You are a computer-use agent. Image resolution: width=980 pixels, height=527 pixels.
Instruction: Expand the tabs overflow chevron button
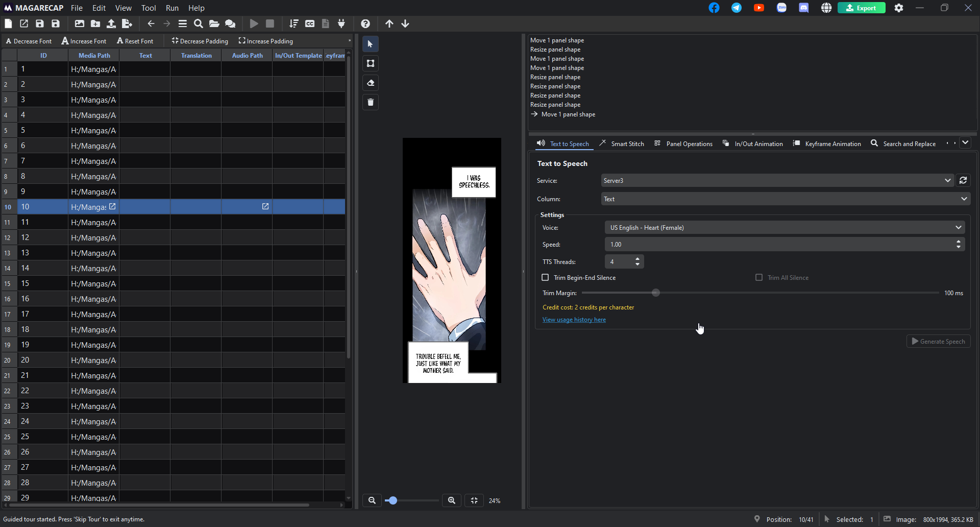click(x=965, y=143)
